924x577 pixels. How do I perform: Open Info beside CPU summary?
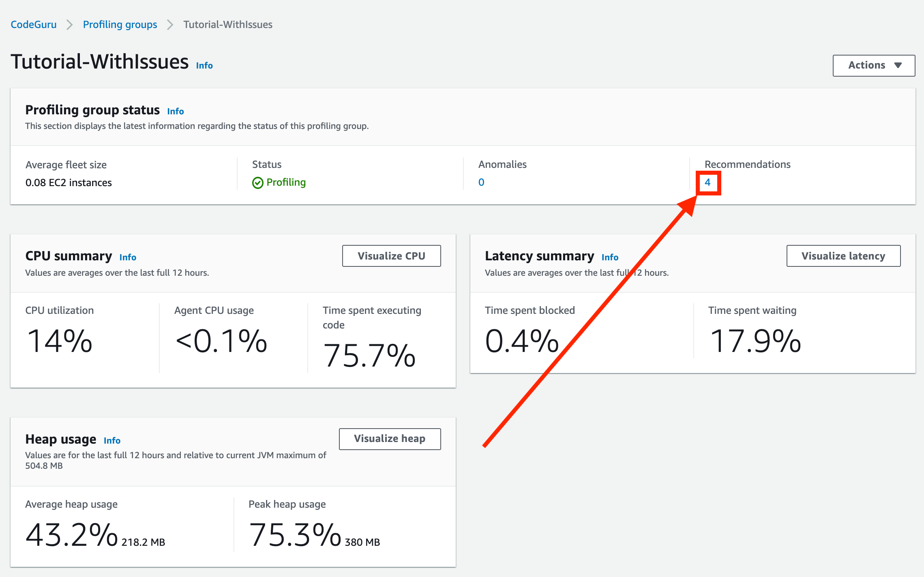[x=128, y=257]
